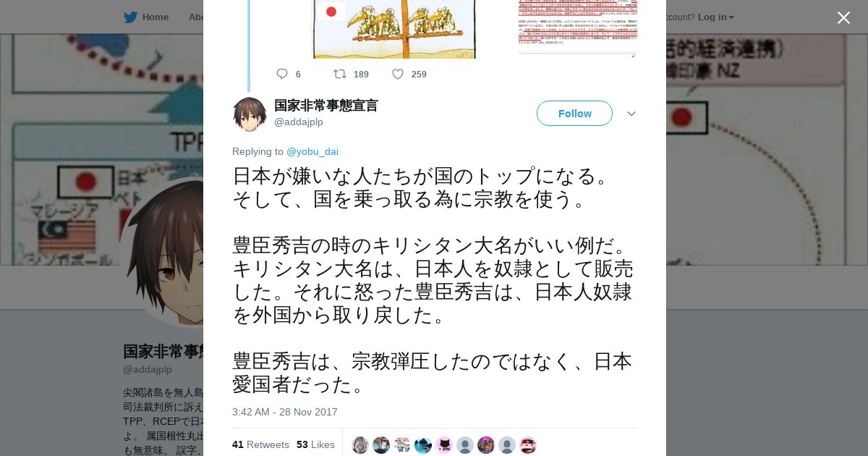Open the birds cartoon image in parent tweet
This screenshot has height=456, width=868.
[x=394, y=29]
